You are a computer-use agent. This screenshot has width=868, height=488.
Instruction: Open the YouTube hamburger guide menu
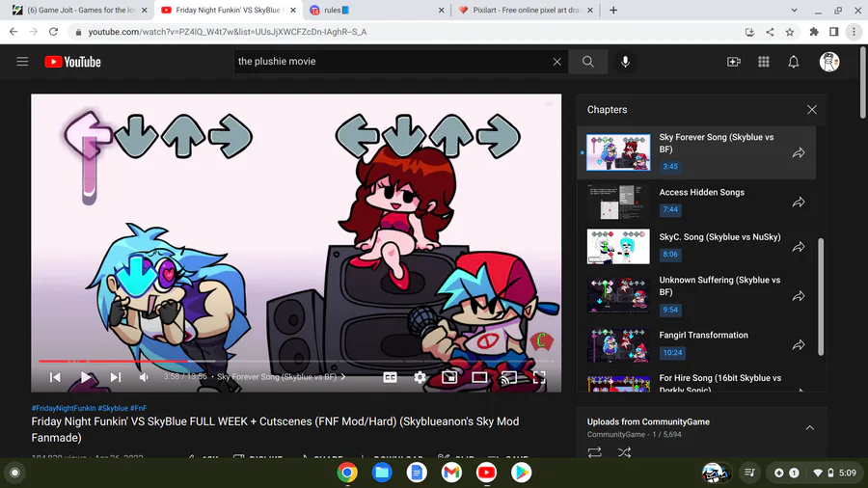[22, 62]
